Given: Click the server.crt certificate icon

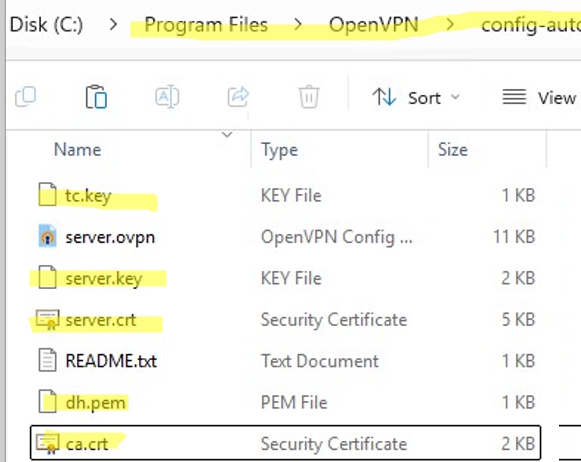Looking at the screenshot, I should coord(47,320).
